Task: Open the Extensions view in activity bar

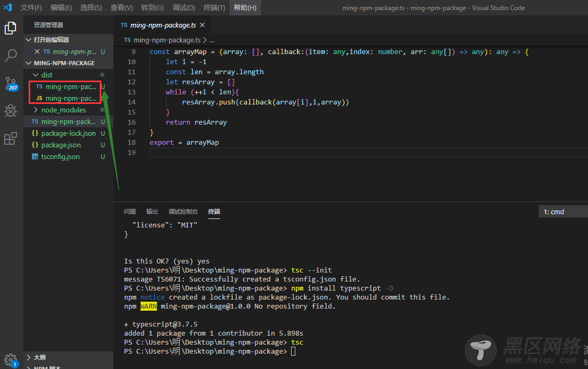Action: point(11,138)
